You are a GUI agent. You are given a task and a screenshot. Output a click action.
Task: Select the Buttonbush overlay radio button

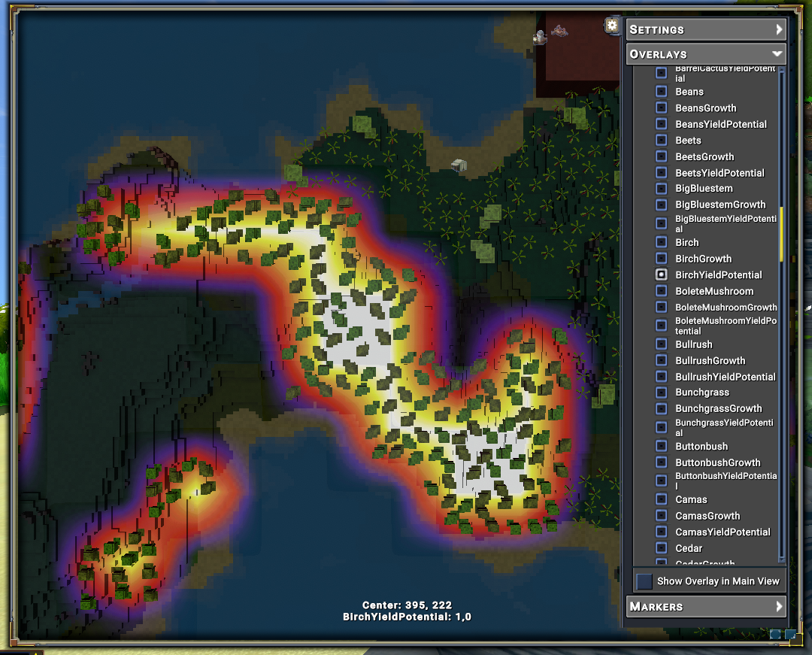pyautogui.click(x=662, y=447)
